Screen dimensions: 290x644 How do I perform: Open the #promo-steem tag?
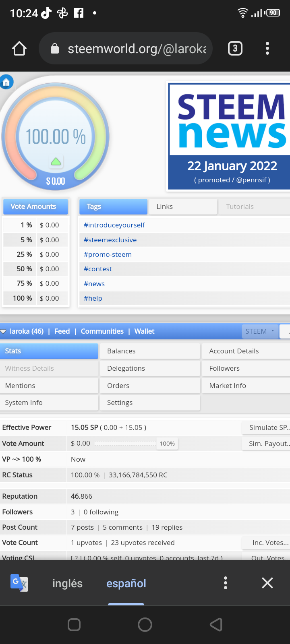tap(108, 254)
